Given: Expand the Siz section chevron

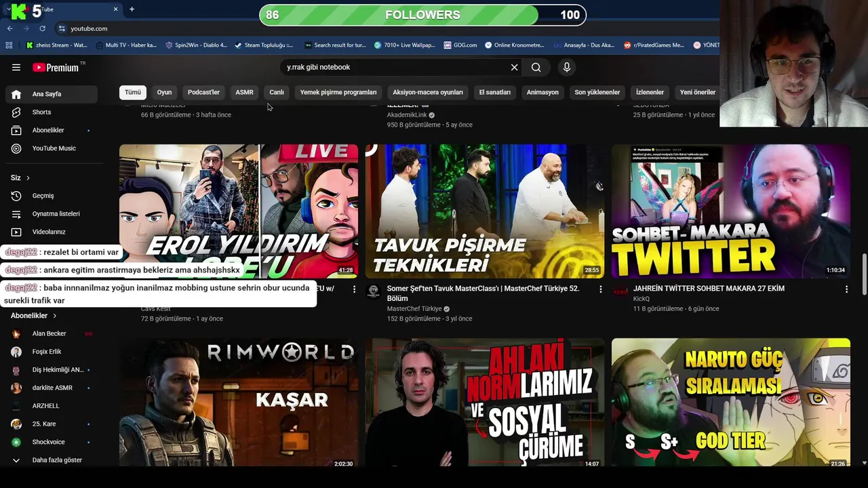Looking at the screenshot, I should click(28, 178).
